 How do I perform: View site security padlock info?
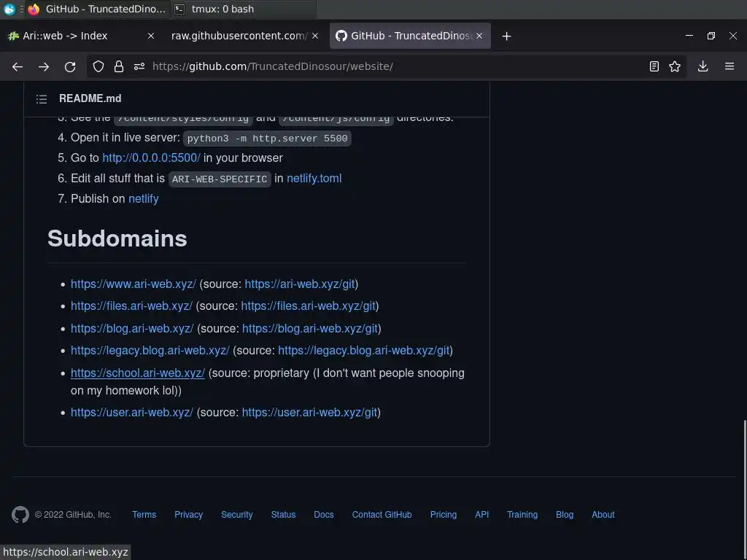coord(119,66)
